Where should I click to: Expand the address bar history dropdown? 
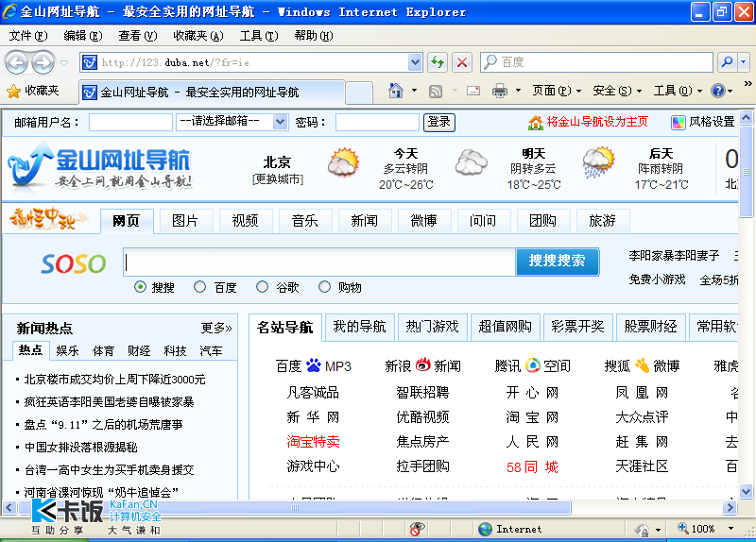(x=415, y=62)
